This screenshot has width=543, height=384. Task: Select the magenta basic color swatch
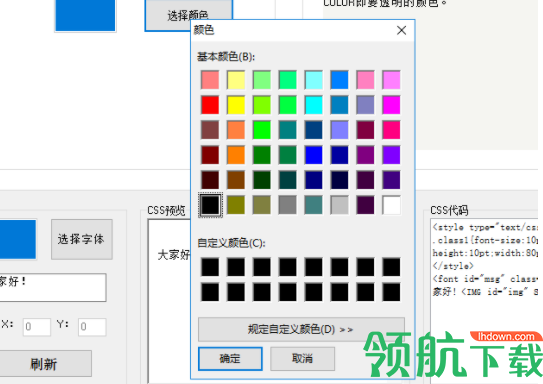[x=391, y=105]
